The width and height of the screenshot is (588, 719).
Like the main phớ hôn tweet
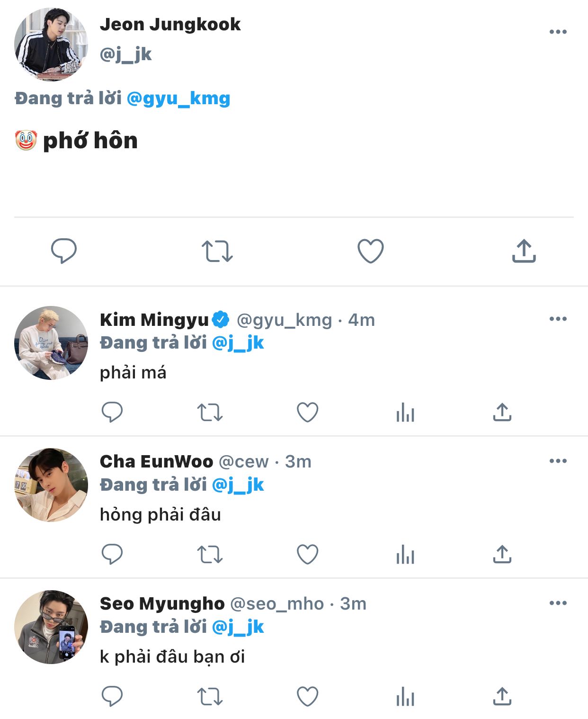tap(370, 251)
